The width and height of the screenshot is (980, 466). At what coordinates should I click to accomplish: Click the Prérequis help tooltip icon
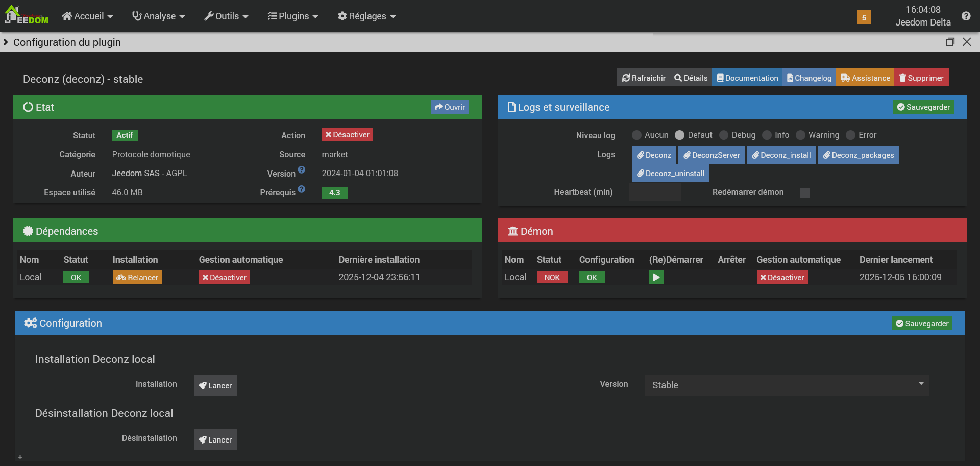[302, 189]
